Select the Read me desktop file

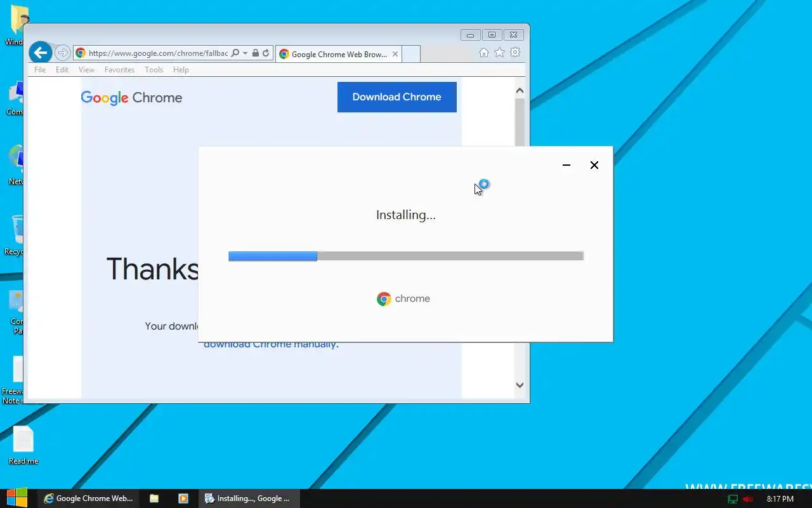tap(23, 446)
